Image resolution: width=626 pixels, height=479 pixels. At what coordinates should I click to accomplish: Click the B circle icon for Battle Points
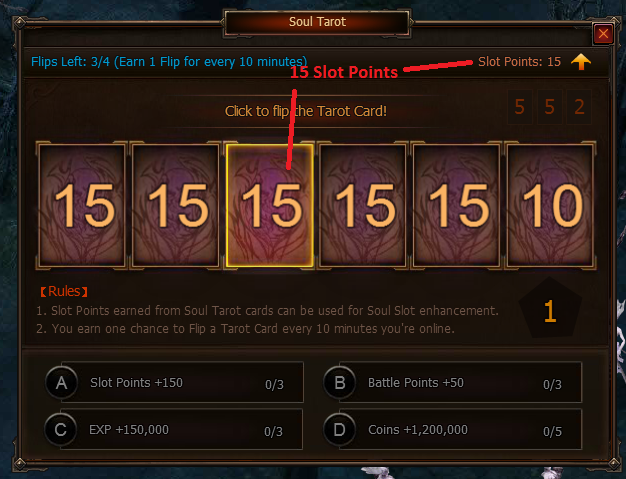(x=339, y=383)
